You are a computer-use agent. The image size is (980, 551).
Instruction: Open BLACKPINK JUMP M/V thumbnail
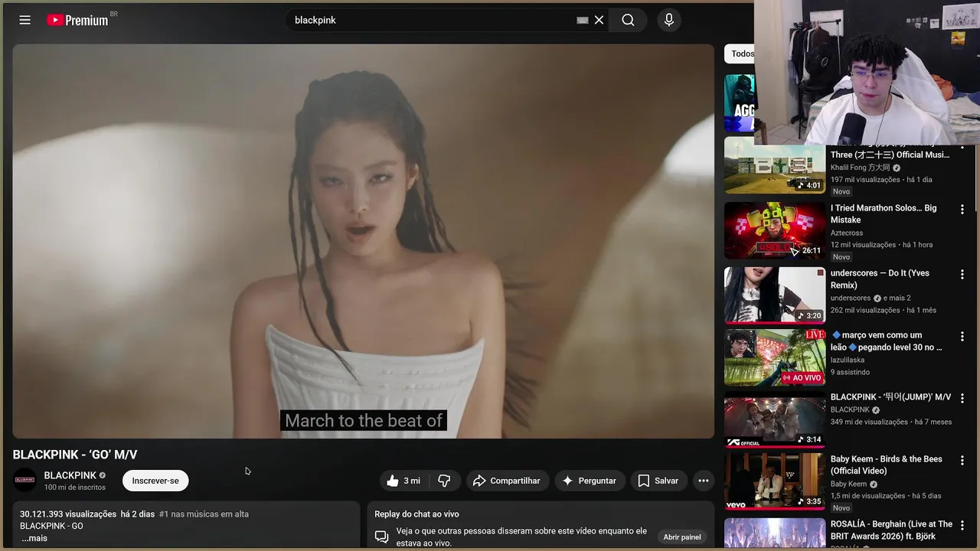tap(775, 419)
